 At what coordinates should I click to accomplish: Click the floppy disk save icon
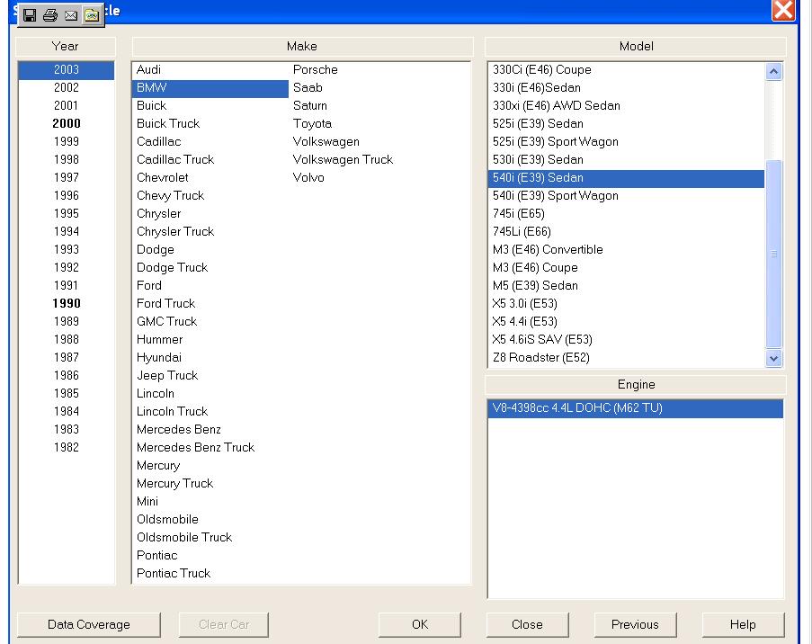point(30,15)
